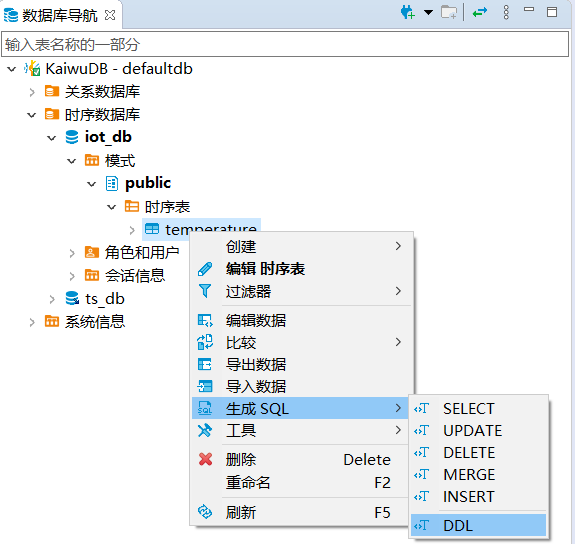Collapse the 模式 folder
This screenshot has height=544, width=575.
(72, 161)
